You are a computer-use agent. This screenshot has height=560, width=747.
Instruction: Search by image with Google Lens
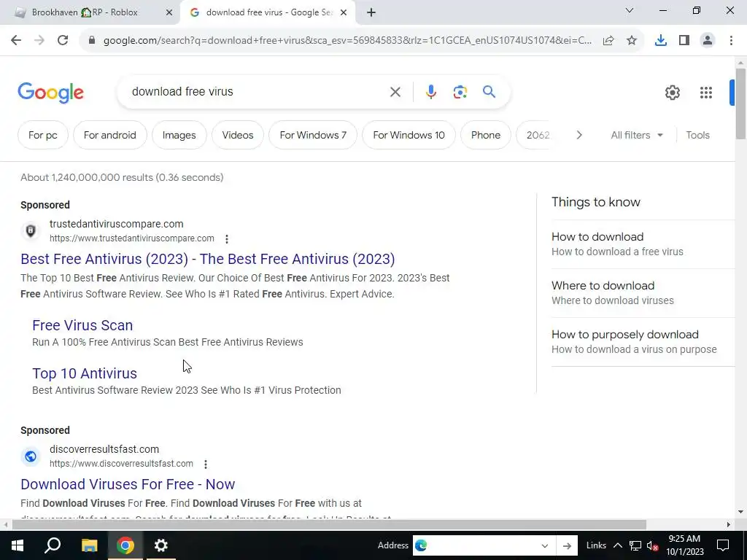click(460, 92)
